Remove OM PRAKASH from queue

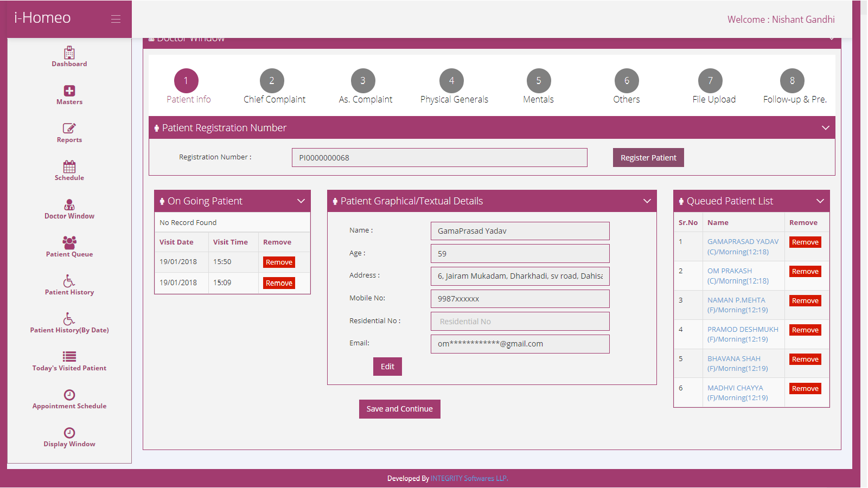click(x=805, y=272)
